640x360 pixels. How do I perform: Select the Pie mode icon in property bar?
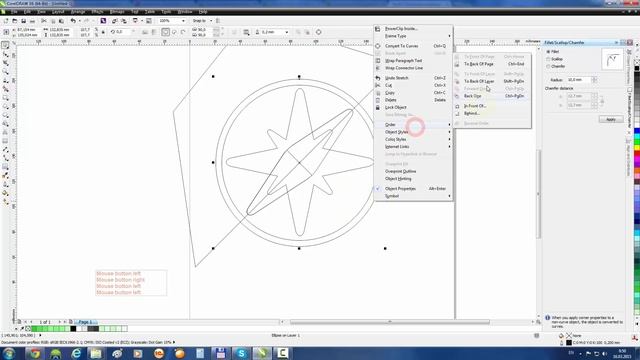click(174, 32)
